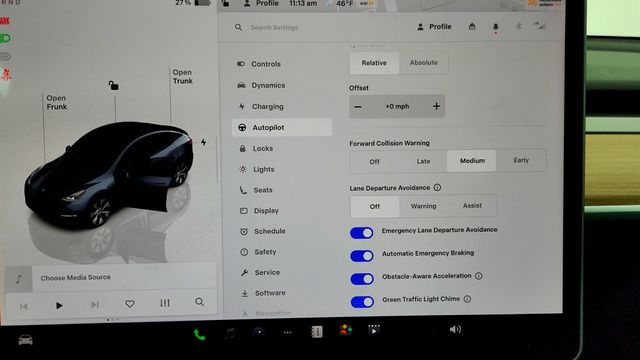
Task: Open the Display settings menu
Action: pos(259,211)
